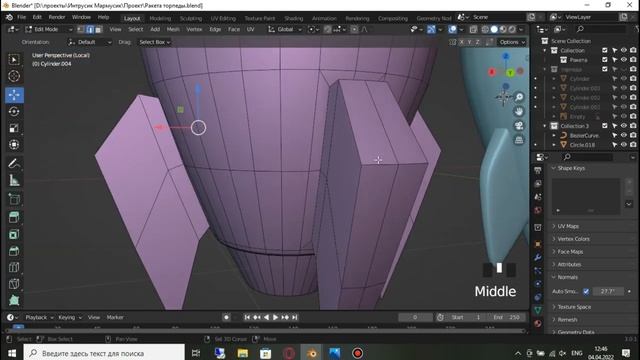640x360 pixels.
Task: Switch to vertex select mode
Action: click(x=81, y=29)
